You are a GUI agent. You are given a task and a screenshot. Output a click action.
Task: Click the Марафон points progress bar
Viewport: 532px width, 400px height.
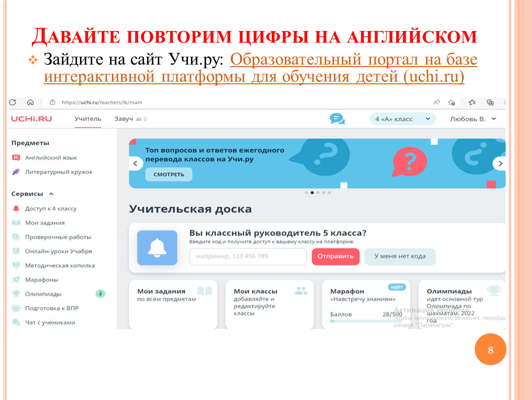(x=366, y=321)
